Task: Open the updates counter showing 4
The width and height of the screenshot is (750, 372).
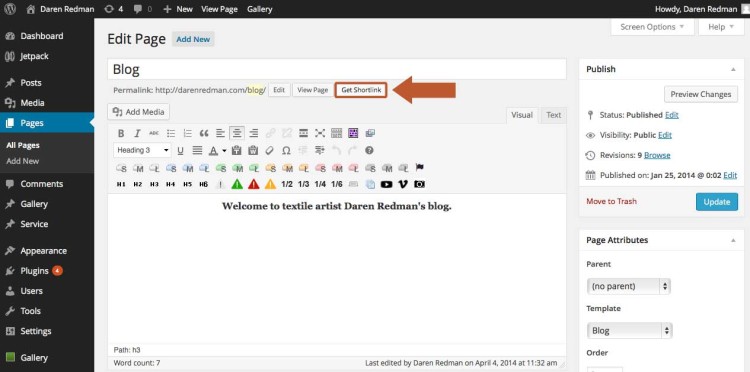Action: click(x=114, y=9)
